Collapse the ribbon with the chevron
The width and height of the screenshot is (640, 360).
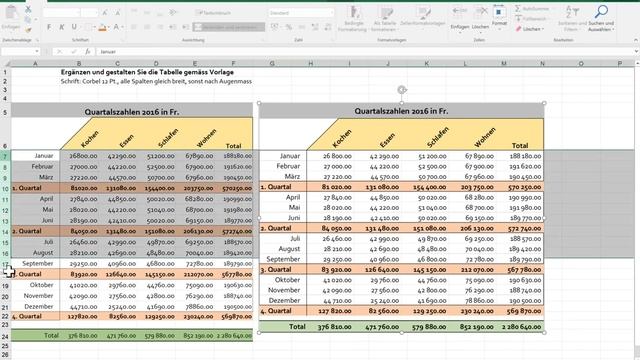[x=636, y=40]
